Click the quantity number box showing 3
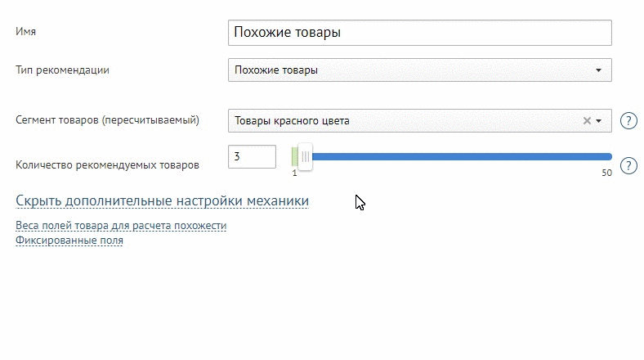This screenshot has height=360, width=644. (253, 156)
